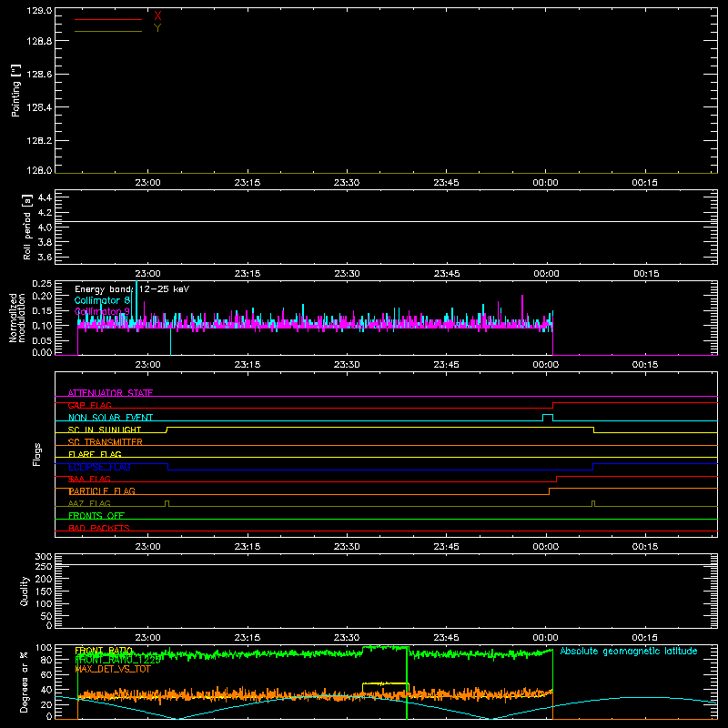Select the 'Collimator 8' legend text
This screenshot has height=728, width=728.
pos(102,300)
